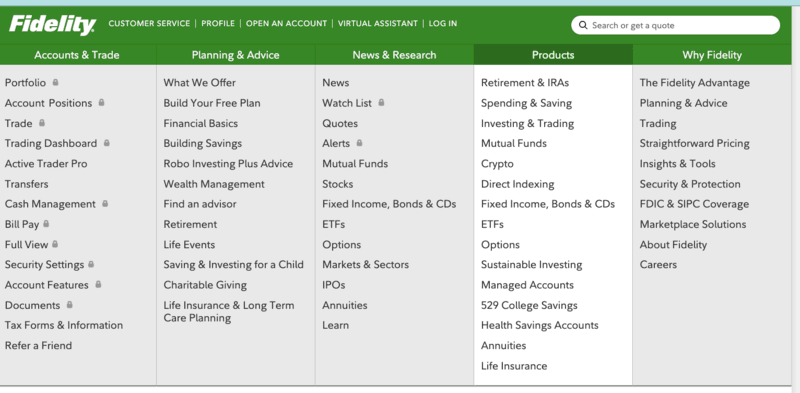
Task: Open Sustainable Investing
Action: [x=532, y=264]
